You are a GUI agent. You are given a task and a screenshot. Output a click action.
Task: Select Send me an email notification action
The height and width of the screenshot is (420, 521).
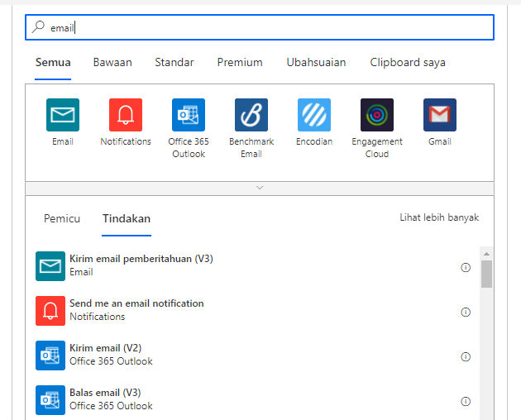click(253, 311)
